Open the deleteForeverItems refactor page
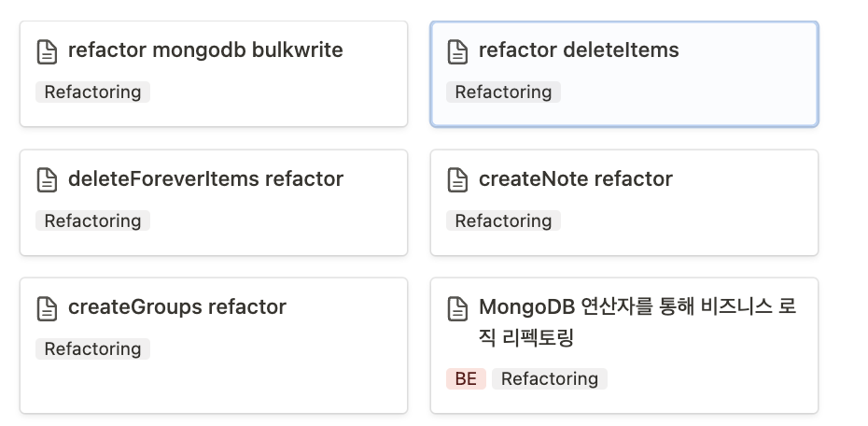 pos(205,178)
